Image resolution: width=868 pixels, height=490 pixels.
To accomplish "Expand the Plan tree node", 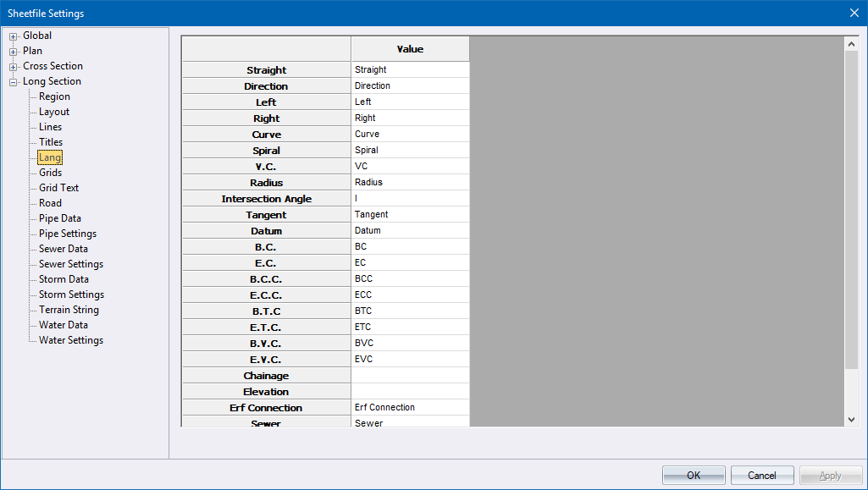I will [x=14, y=52].
